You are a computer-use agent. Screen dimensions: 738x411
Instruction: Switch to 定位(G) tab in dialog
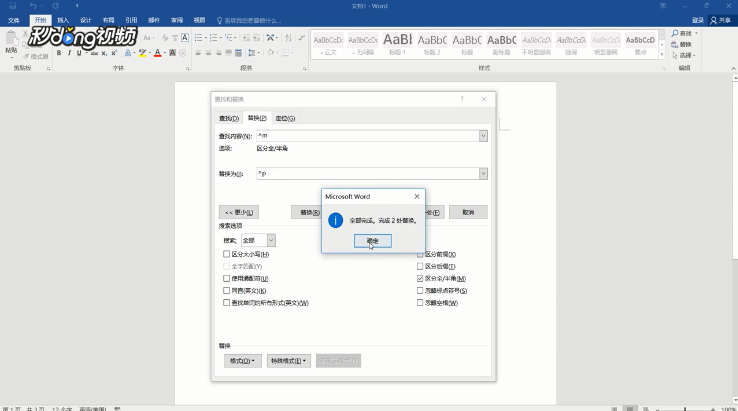285,118
